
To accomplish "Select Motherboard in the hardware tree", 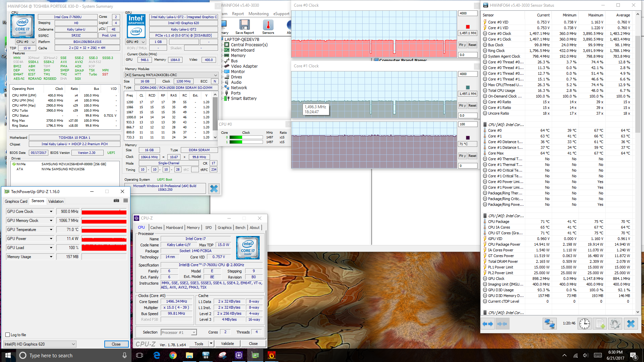I will [243, 50].
